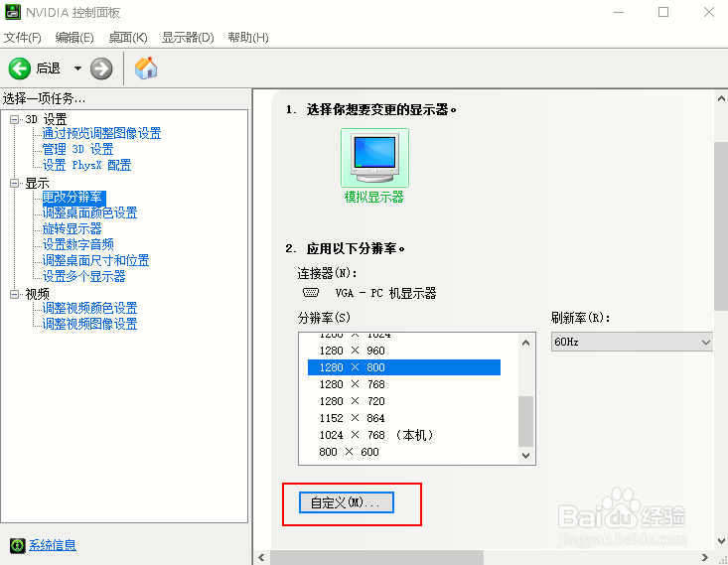Viewport: 728px width, 565px height.
Task: Open 调整桌面颜色设置
Action: [x=89, y=213]
